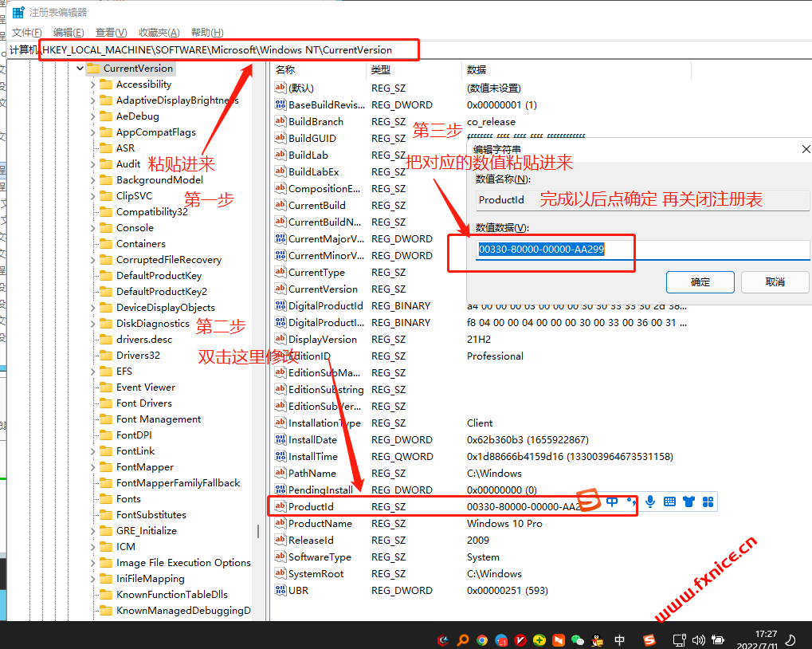Toggle Chinese mode on the Sogou IME bar

[612, 501]
